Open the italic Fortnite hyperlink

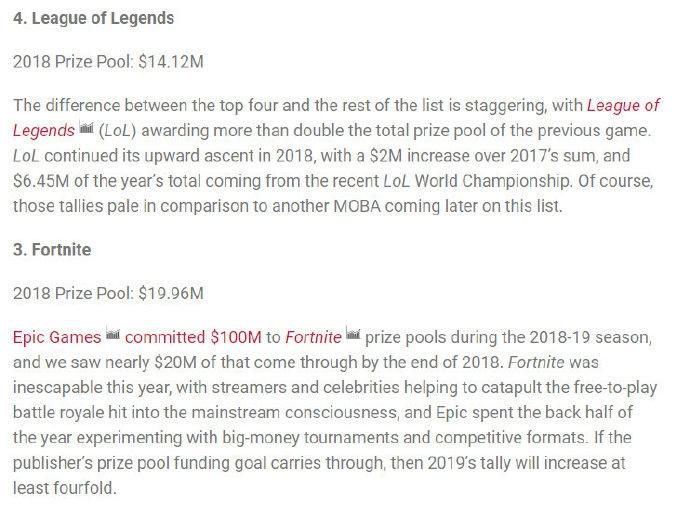[313, 338]
